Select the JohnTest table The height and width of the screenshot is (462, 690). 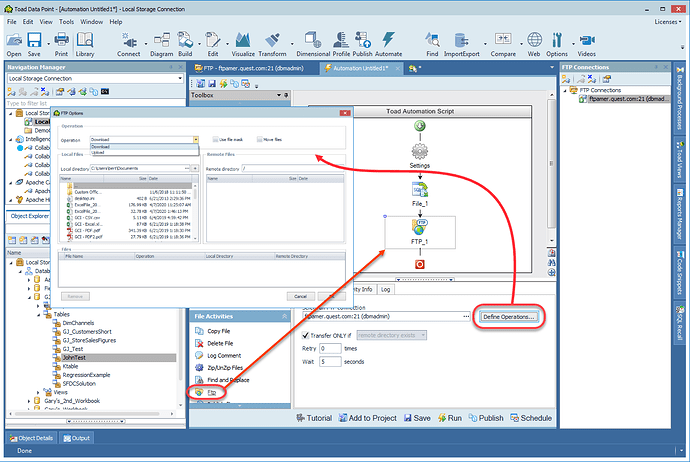[x=74, y=357]
